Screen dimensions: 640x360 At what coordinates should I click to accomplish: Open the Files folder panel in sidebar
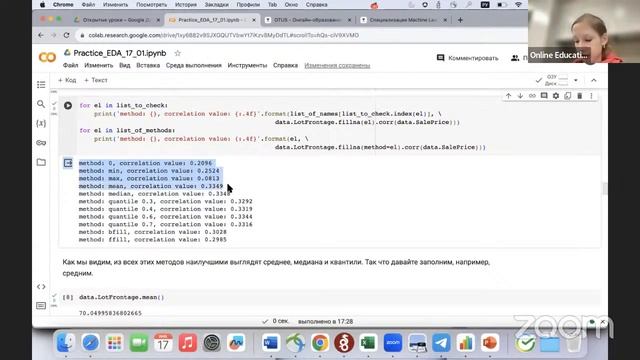point(41,162)
